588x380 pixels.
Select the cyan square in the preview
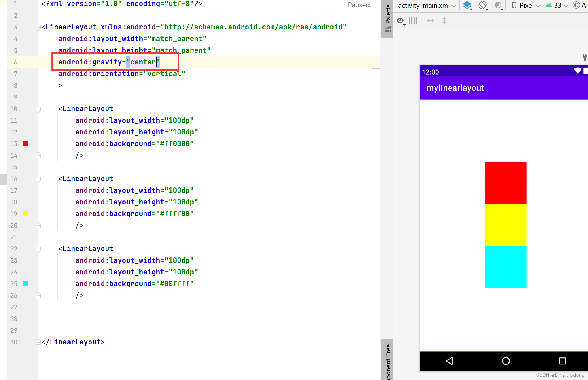(x=506, y=267)
